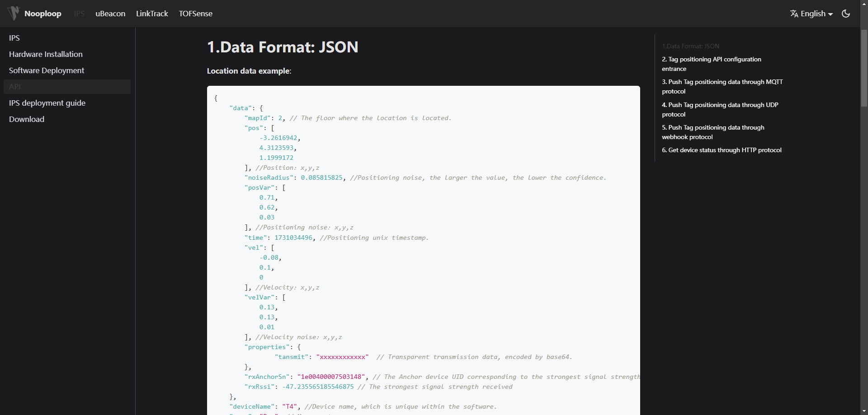This screenshot has height=415, width=868.
Task: Click the -3.2616942 position value
Action: (x=278, y=138)
